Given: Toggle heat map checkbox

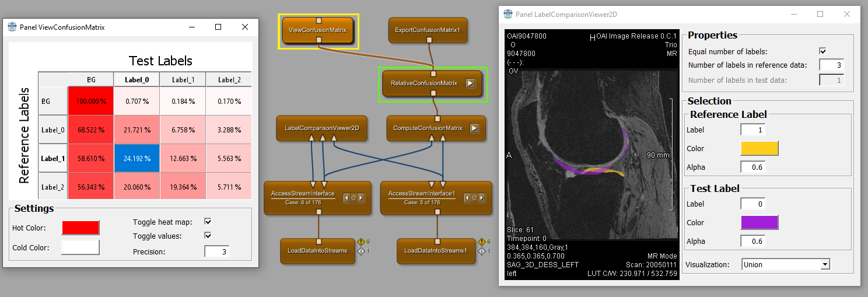Looking at the screenshot, I should point(208,222).
